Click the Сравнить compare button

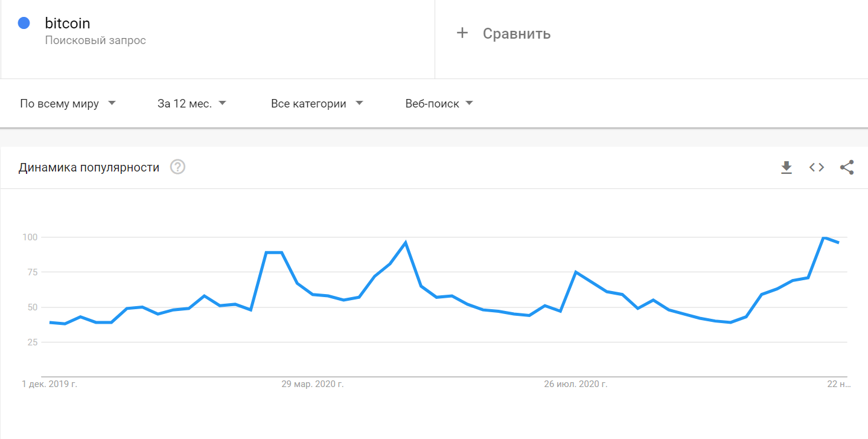[516, 33]
